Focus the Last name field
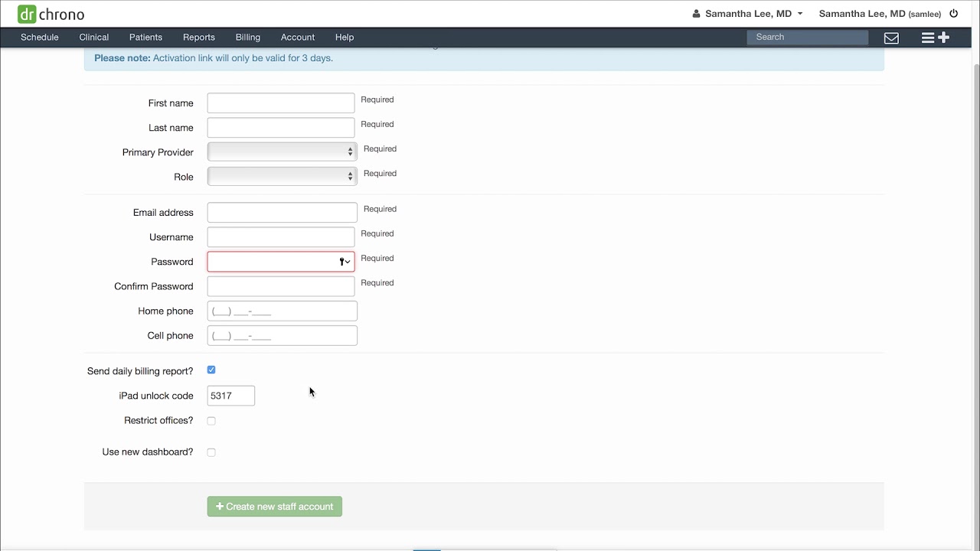Image resolution: width=980 pixels, height=551 pixels. point(281,128)
